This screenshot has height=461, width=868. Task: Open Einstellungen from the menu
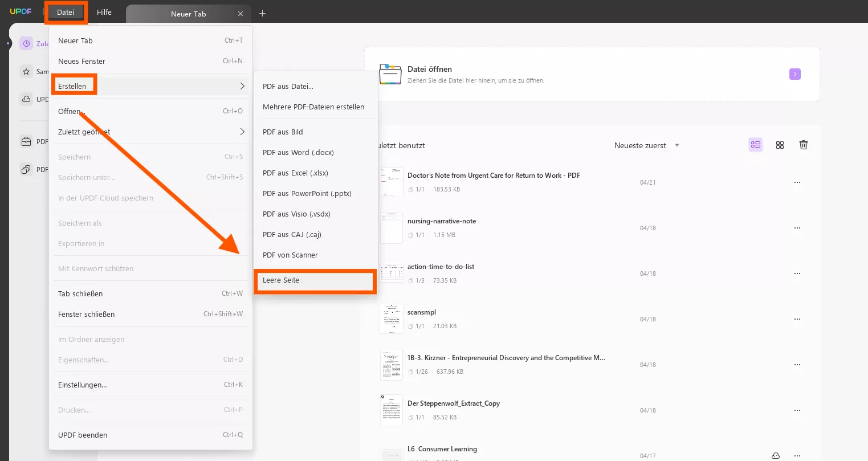point(150,385)
